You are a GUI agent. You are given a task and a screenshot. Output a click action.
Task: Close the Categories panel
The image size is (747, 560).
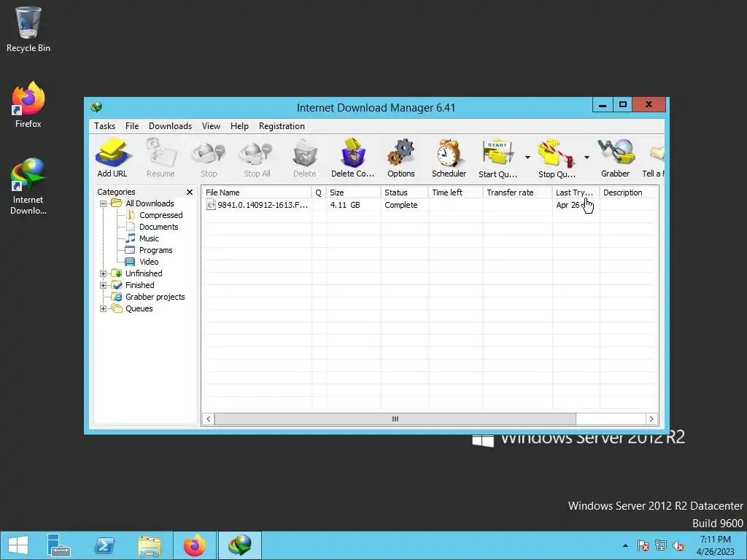pyautogui.click(x=190, y=192)
